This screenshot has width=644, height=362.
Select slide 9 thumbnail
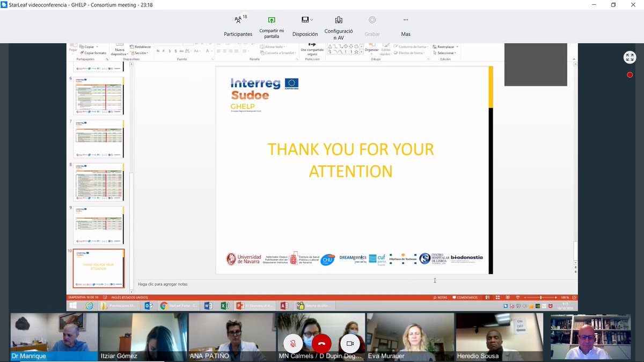coord(99,225)
